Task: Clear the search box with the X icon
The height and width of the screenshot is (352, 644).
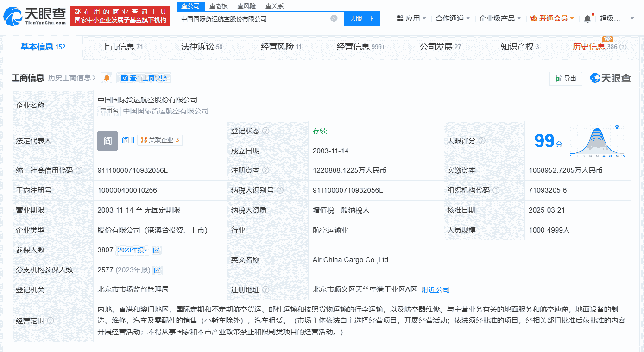Action: click(x=334, y=19)
